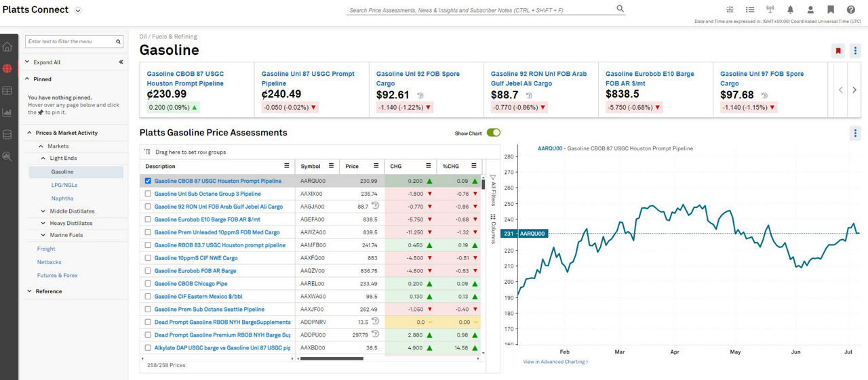Click the filter menu text field
Screen dimensions: 868x380
tap(70, 41)
